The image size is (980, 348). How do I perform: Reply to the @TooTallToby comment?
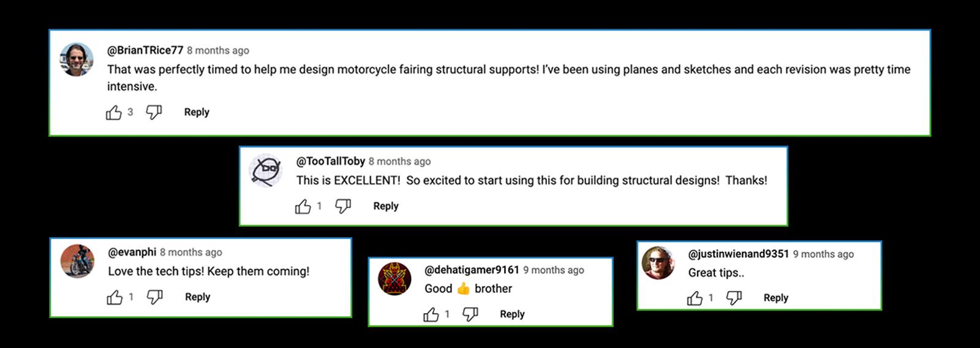[x=386, y=206]
